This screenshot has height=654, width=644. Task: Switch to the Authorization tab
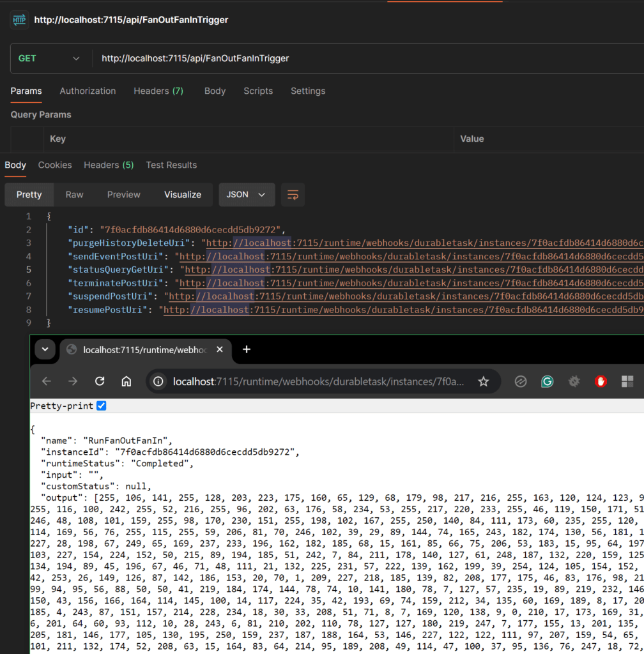click(x=88, y=91)
